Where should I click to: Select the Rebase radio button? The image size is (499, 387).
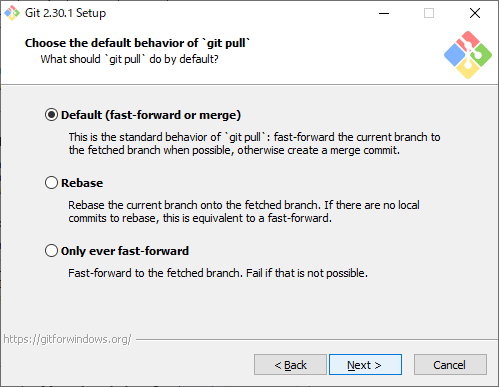[x=51, y=183]
